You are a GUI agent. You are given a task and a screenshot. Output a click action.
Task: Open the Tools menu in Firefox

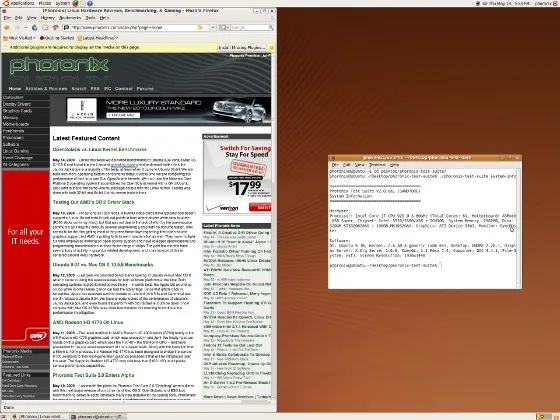click(x=90, y=18)
